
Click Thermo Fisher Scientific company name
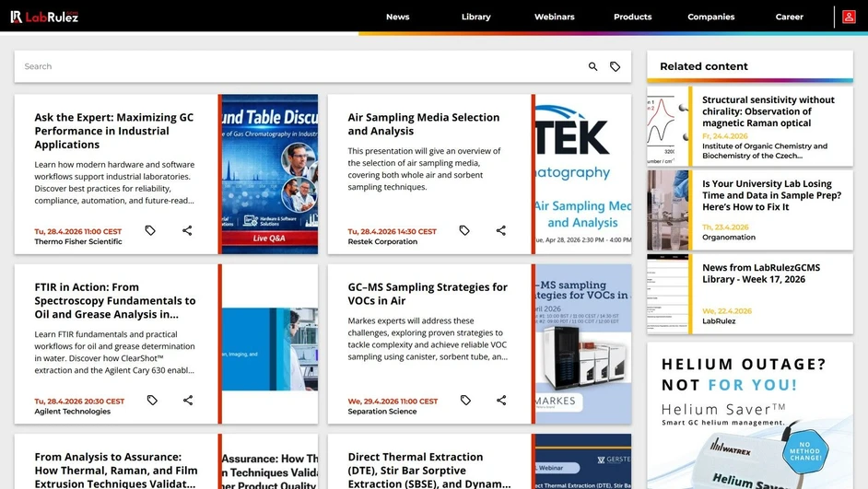pyautogui.click(x=78, y=241)
